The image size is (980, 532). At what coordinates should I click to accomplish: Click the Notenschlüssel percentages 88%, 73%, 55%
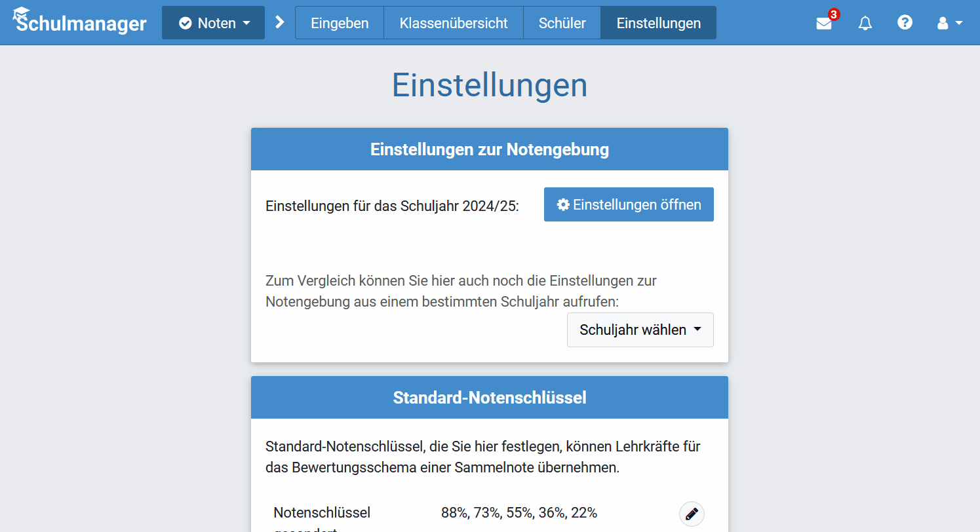point(519,513)
